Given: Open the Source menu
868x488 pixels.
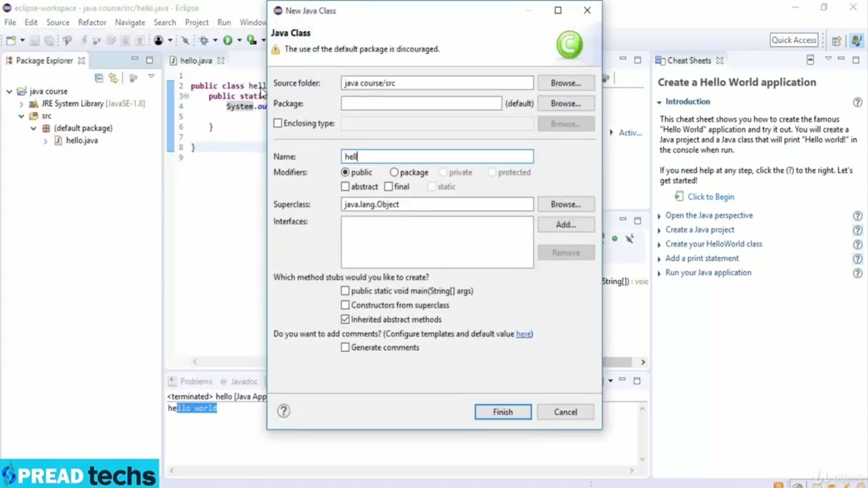Looking at the screenshot, I should pyautogui.click(x=58, y=22).
